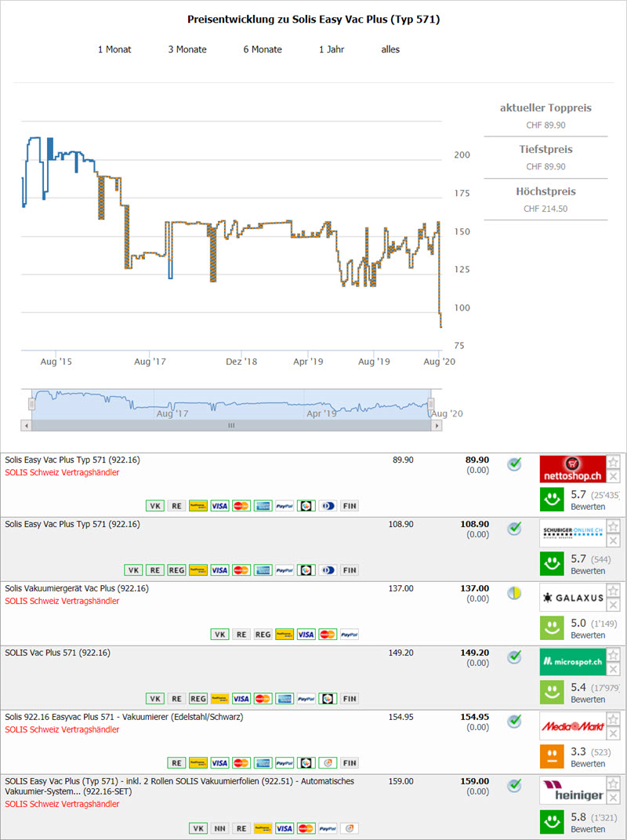This screenshot has height=840, width=627.
Task: Click the left handle of the chart range slider
Action: [32, 403]
